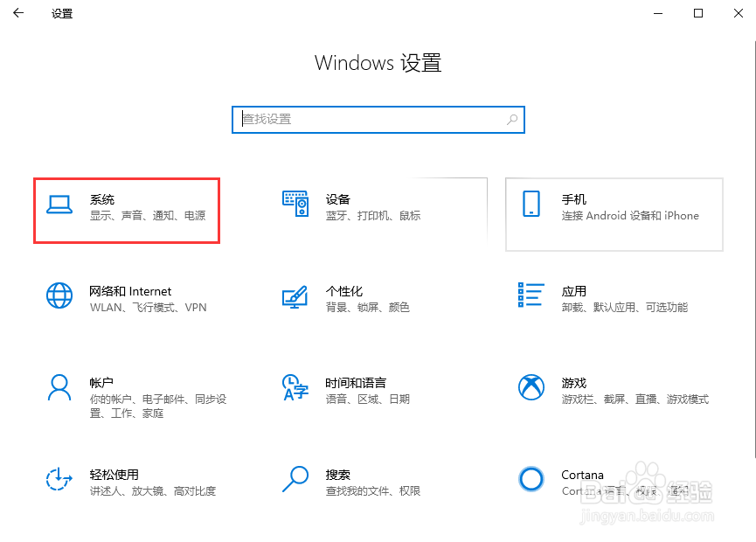Select the pencil-screen icon for 个性化
Viewport: 756px width, 542px height.
tap(295, 295)
